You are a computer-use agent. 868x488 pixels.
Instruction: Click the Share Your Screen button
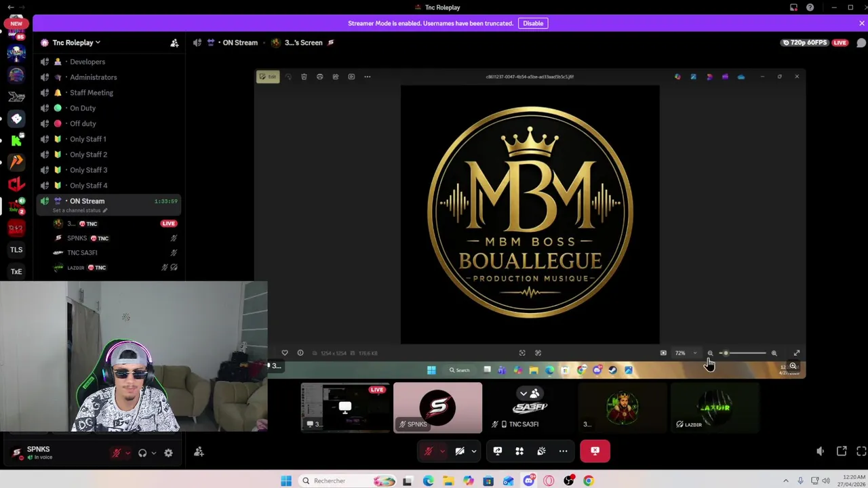498,451
